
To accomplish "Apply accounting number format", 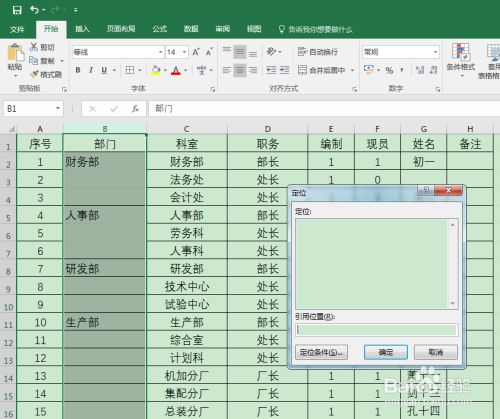I will point(368,70).
